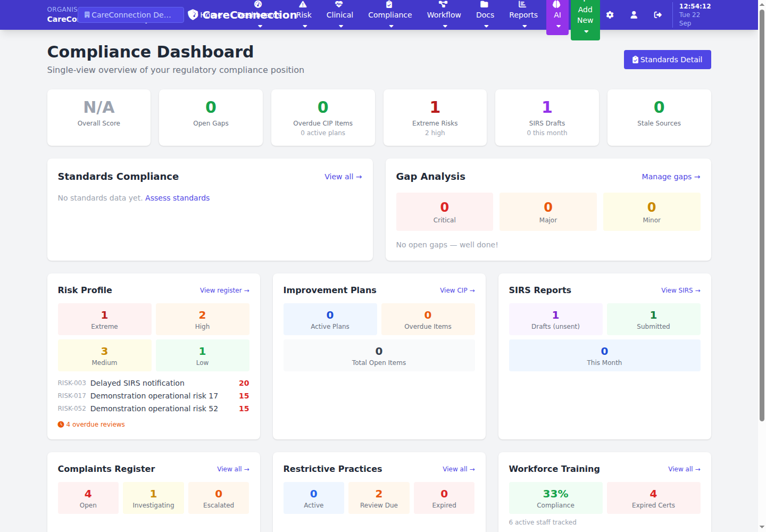Screen dimensions: 766x532
Task: Open the Workflow navigation menu
Action: [444, 15]
